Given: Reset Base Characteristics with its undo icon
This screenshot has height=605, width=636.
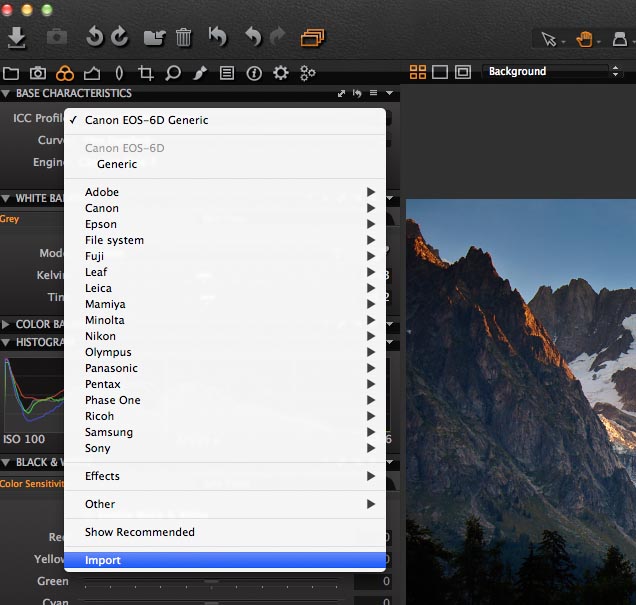Looking at the screenshot, I should (357, 94).
